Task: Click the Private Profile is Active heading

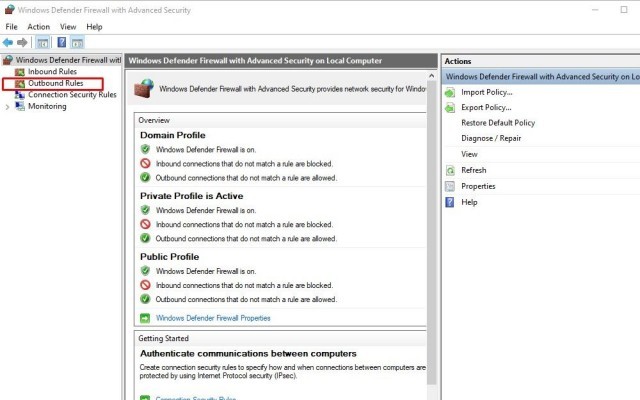Action: click(191, 196)
